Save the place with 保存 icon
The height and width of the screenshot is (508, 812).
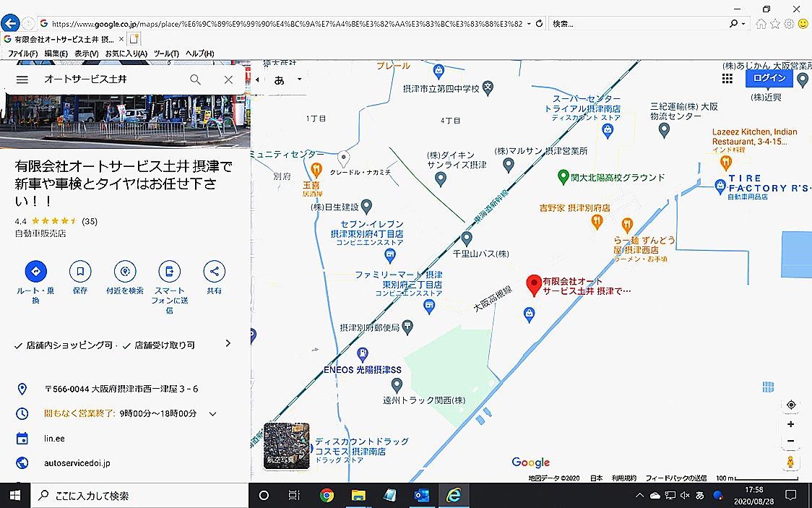coord(80,272)
